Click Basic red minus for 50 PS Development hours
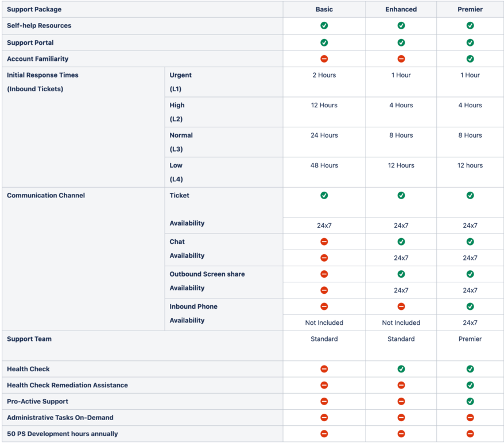Viewport: 504px width, 443px height. click(324, 434)
